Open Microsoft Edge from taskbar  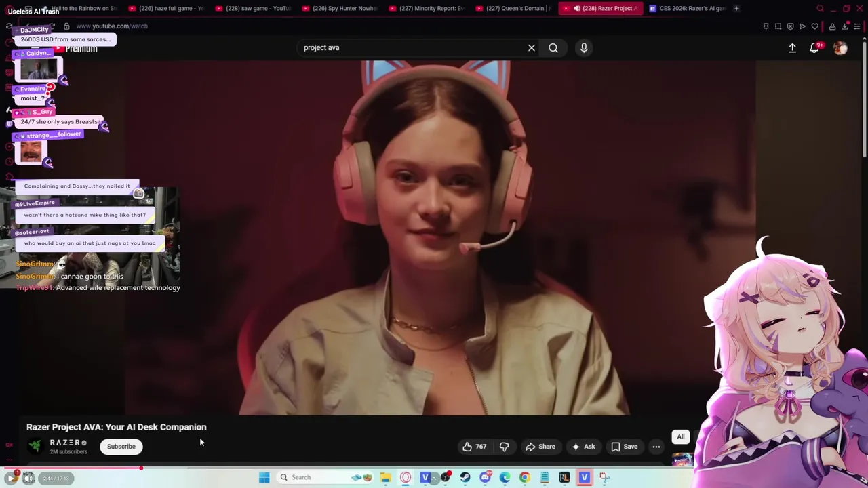click(505, 477)
